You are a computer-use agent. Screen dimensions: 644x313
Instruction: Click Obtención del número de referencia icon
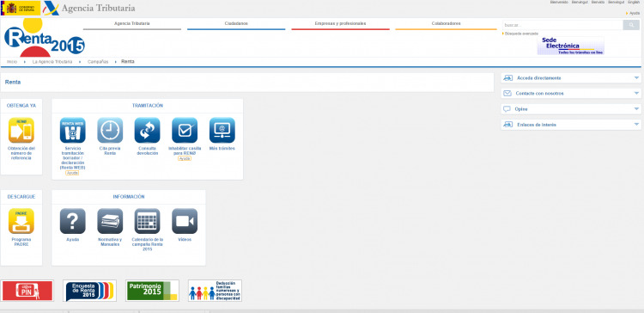click(x=21, y=131)
